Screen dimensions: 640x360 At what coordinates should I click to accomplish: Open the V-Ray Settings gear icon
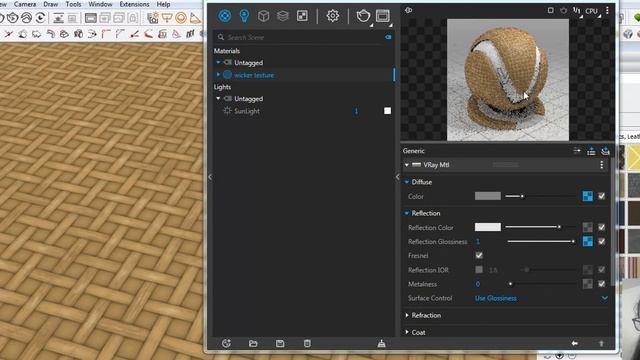click(x=332, y=16)
